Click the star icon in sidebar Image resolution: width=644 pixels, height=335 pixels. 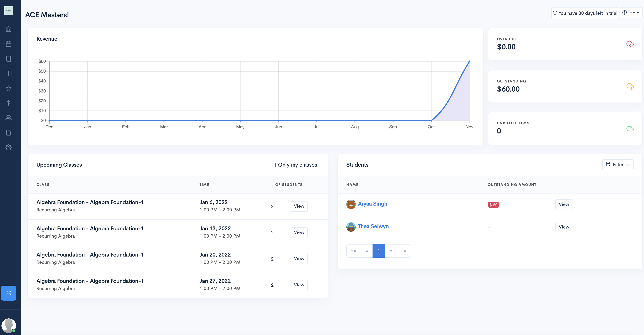(9, 88)
